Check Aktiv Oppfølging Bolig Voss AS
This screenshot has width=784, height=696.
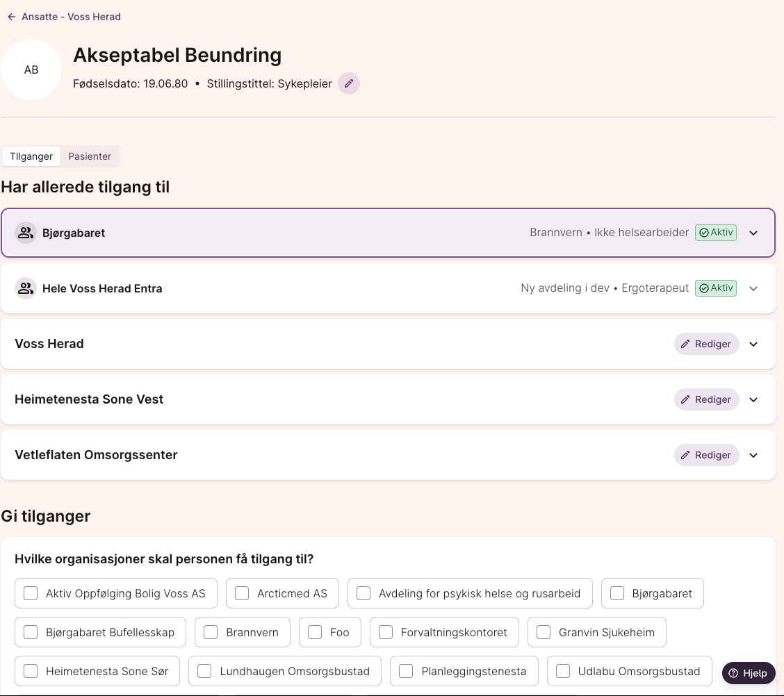tap(31, 593)
